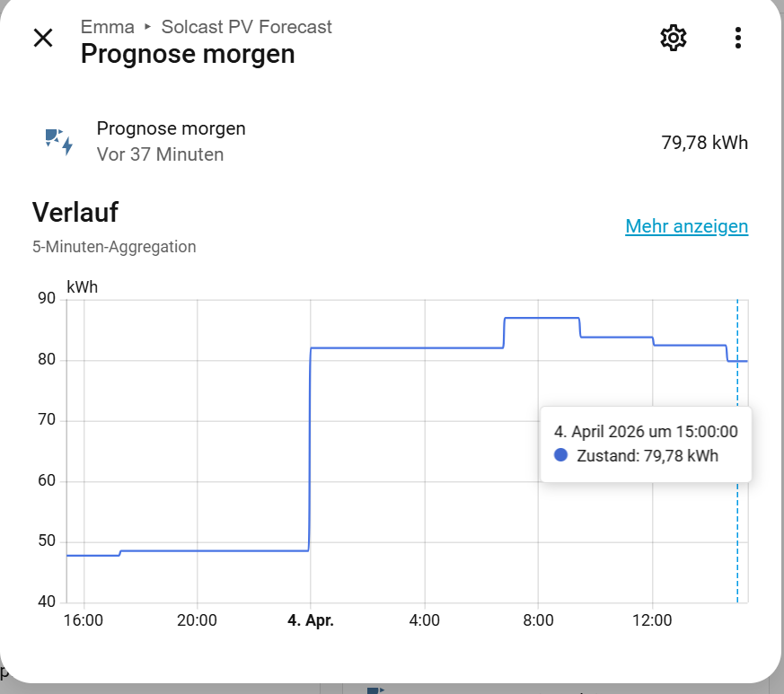This screenshot has height=694, width=784.
Task: Open the Mehr anzeigen history link
Action: pos(686,226)
